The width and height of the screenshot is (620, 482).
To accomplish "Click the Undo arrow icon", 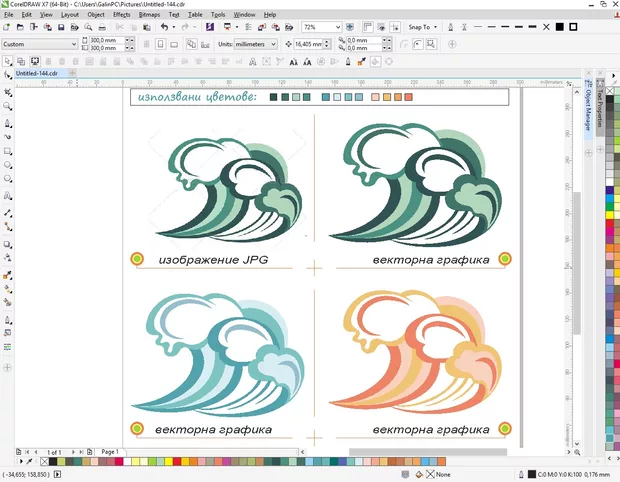I will click(x=164, y=27).
